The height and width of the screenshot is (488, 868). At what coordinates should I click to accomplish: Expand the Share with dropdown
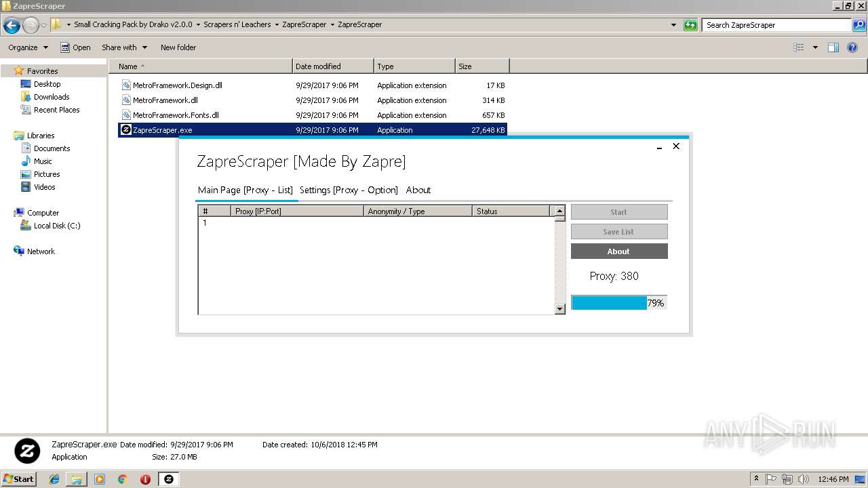click(124, 47)
